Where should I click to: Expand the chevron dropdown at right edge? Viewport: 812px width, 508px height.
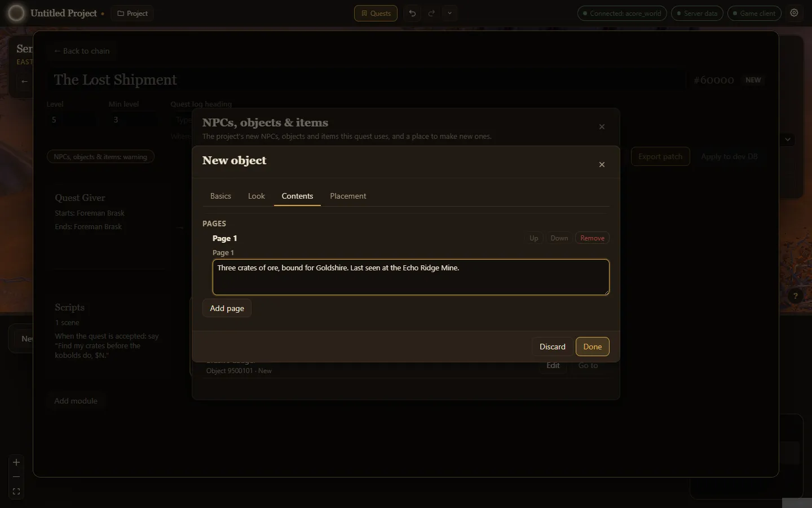click(x=788, y=139)
